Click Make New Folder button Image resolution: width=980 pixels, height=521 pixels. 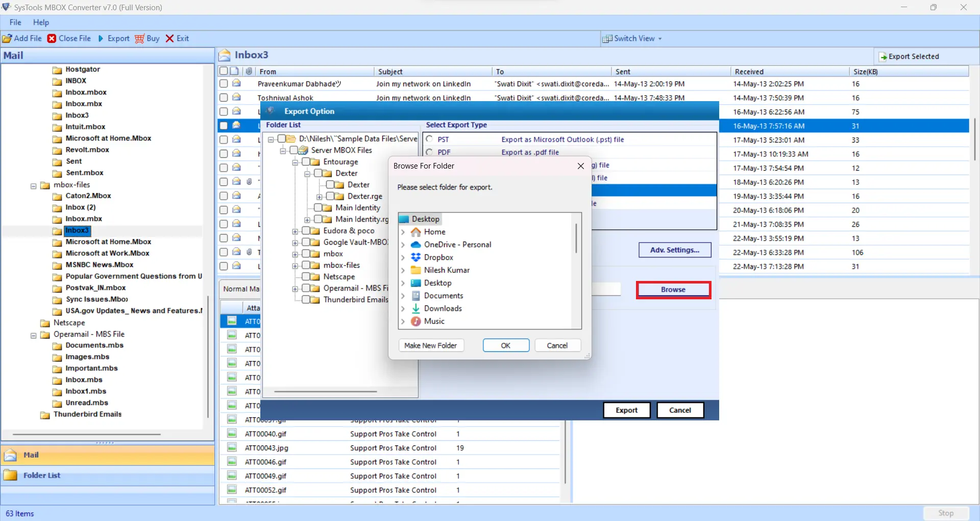point(431,345)
